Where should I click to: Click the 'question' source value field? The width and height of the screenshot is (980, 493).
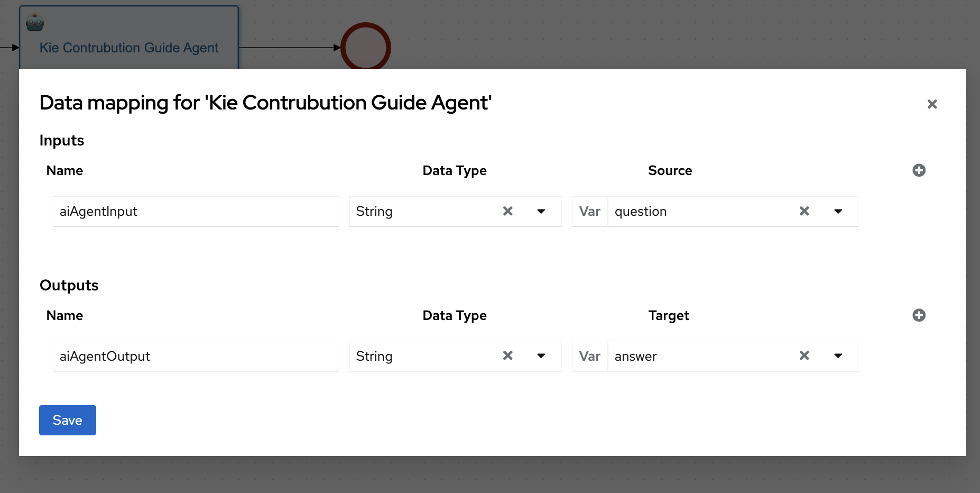point(698,212)
